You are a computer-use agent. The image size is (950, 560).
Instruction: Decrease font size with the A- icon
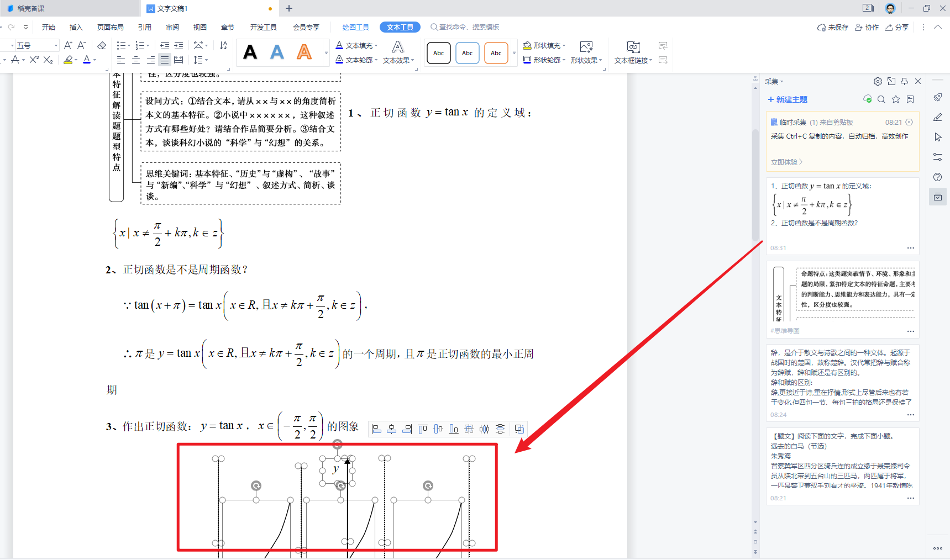[x=82, y=45]
